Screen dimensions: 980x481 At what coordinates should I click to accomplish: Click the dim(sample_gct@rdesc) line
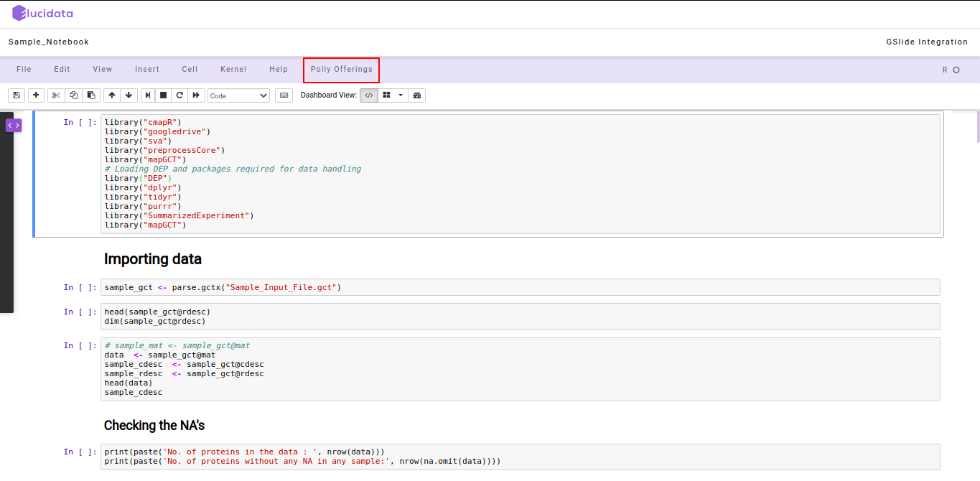(x=155, y=321)
